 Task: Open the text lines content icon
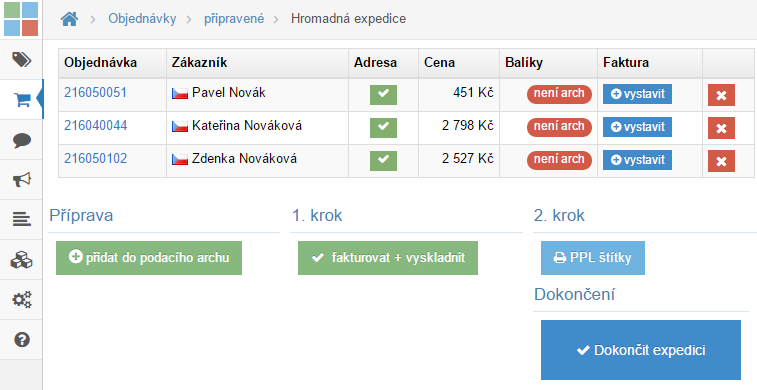click(21, 220)
